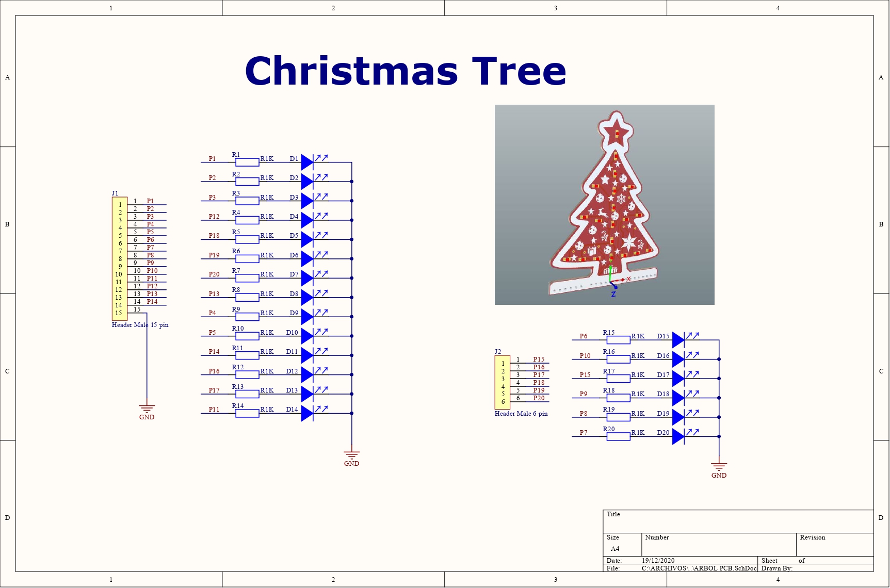Click the net label P18 on the D5 row
The width and height of the screenshot is (890, 588).
tap(214, 236)
